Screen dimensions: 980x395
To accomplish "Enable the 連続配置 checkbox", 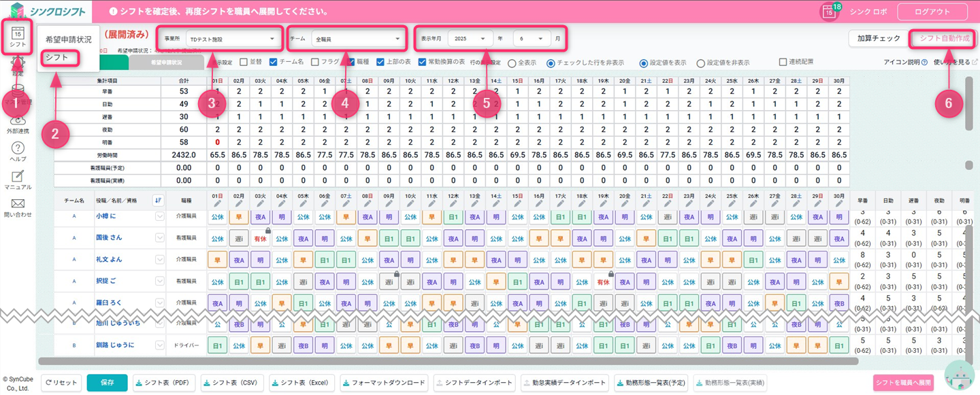I will [x=783, y=62].
